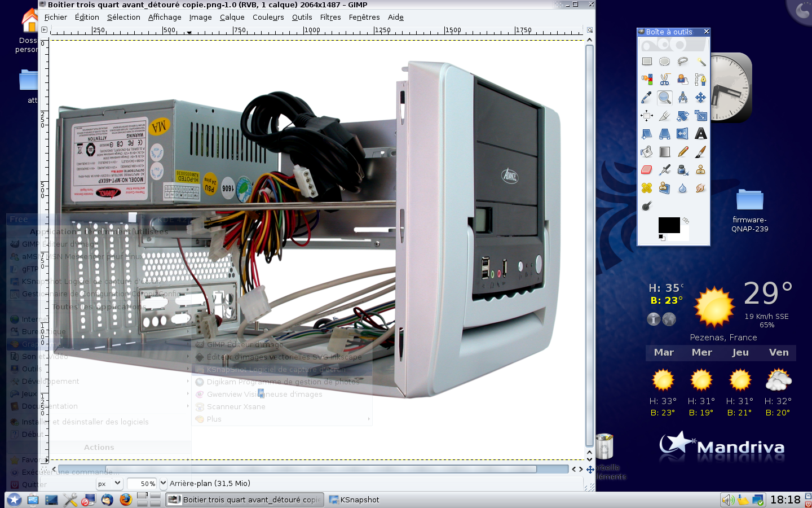This screenshot has width=812, height=508.
Task: Pick the Free Select lasso tool
Action: 683,62
